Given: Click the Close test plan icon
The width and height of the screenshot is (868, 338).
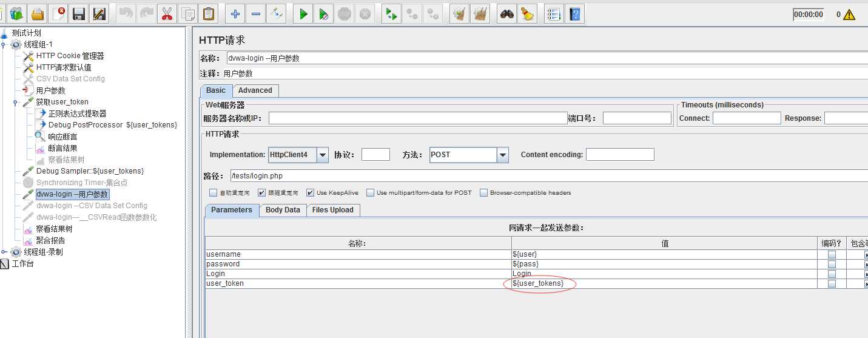Looking at the screenshot, I should pos(58,13).
